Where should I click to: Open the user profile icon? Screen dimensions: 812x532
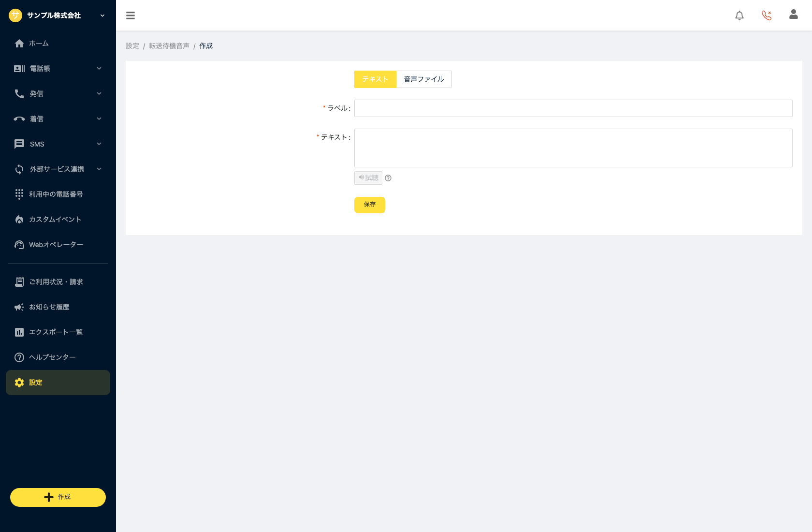794,15
